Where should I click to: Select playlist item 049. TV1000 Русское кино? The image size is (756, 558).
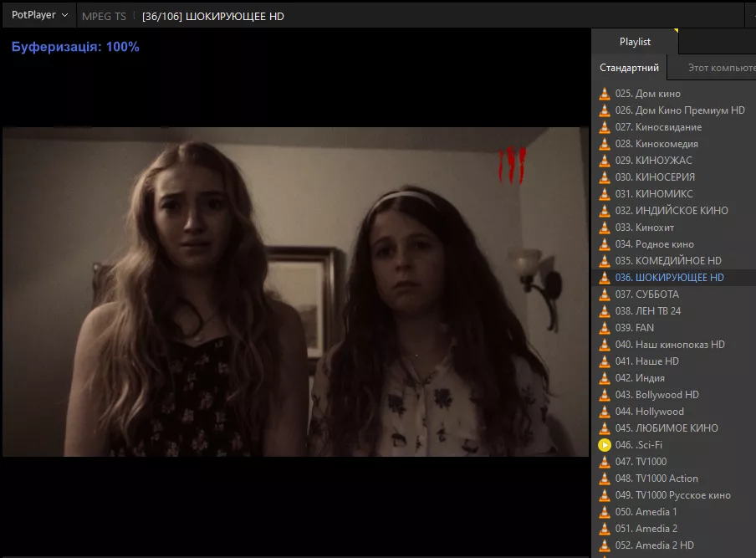(x=674, y=494)
